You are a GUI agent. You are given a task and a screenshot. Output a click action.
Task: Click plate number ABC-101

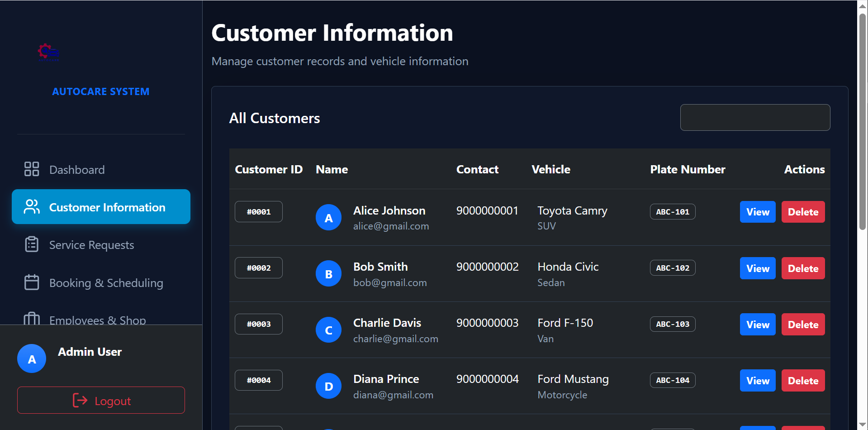point(673,212)
